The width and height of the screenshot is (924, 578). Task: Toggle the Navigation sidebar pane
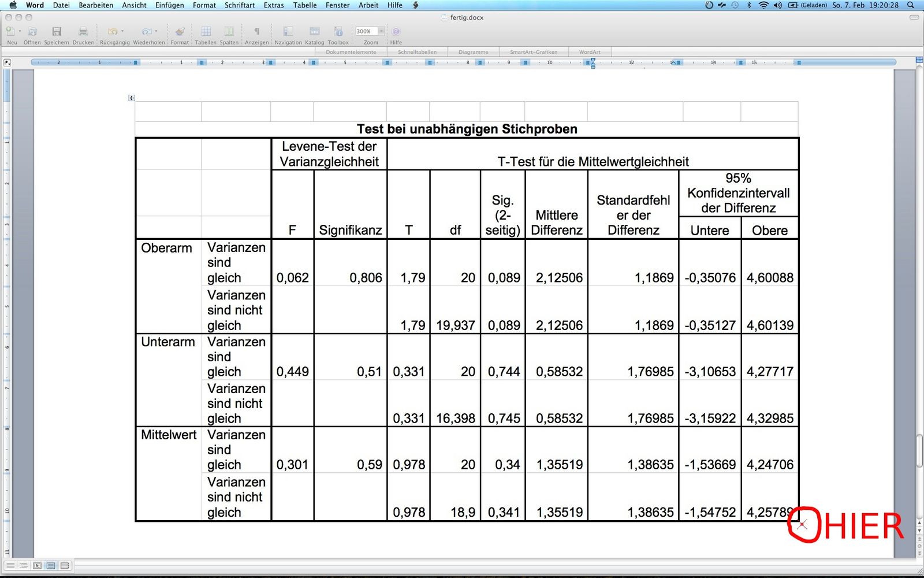tap(288, 32)
